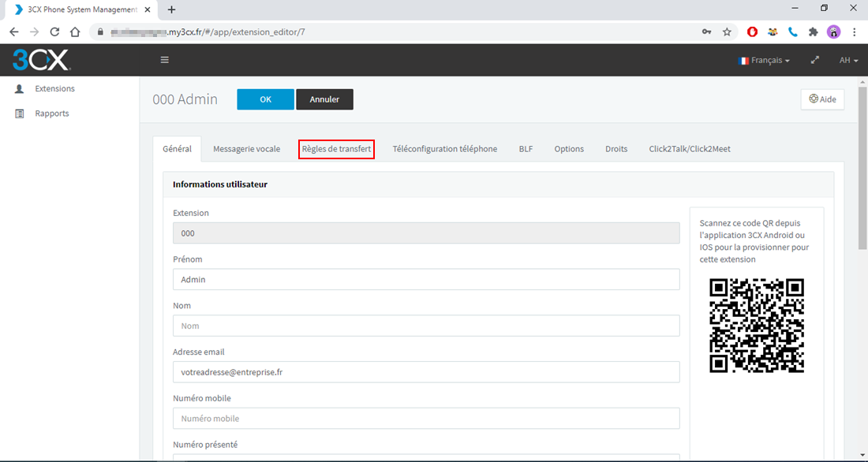Screen dimensions: 868x462
Task: Click the browser reload page icon
Action: [54, 32]
